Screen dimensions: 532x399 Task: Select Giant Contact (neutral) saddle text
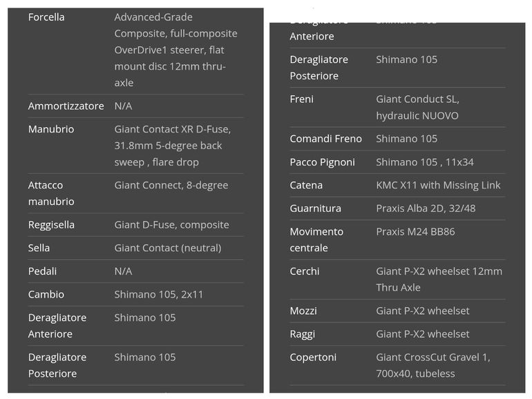coord(168,248)
